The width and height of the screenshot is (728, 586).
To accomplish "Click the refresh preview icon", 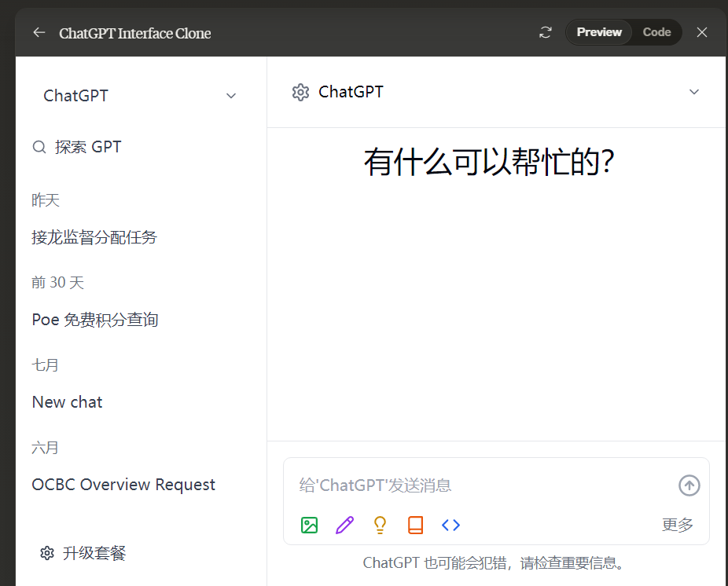I will 545,32.
